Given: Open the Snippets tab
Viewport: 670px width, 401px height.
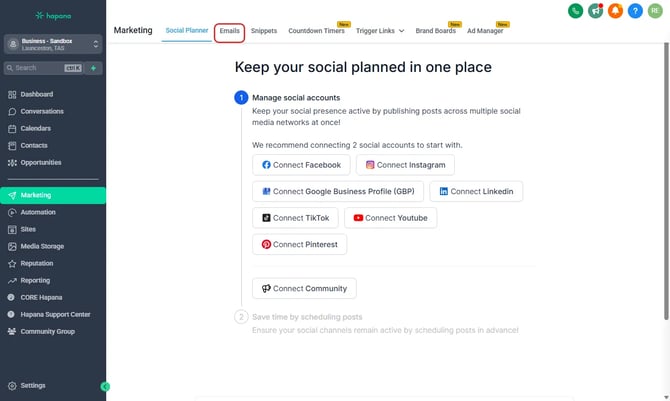Looking at the screenshot, I should pyautogui.click(x=264, y=31).
